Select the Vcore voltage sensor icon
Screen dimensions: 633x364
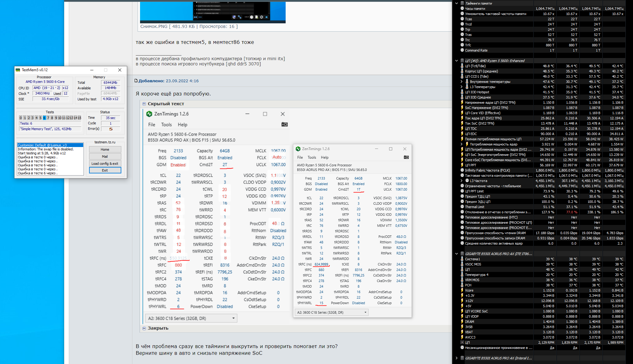point(462,290)
